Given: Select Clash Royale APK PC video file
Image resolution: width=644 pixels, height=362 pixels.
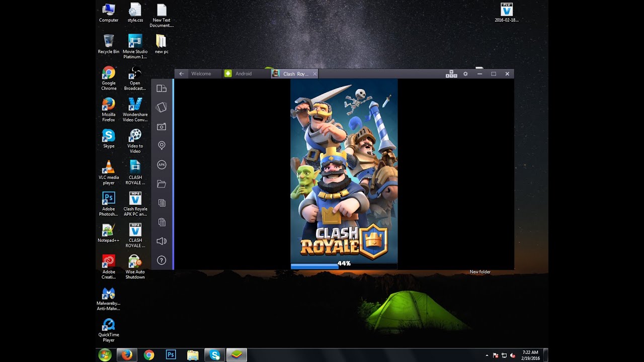Looking at the screenshot, I should 135,204.
